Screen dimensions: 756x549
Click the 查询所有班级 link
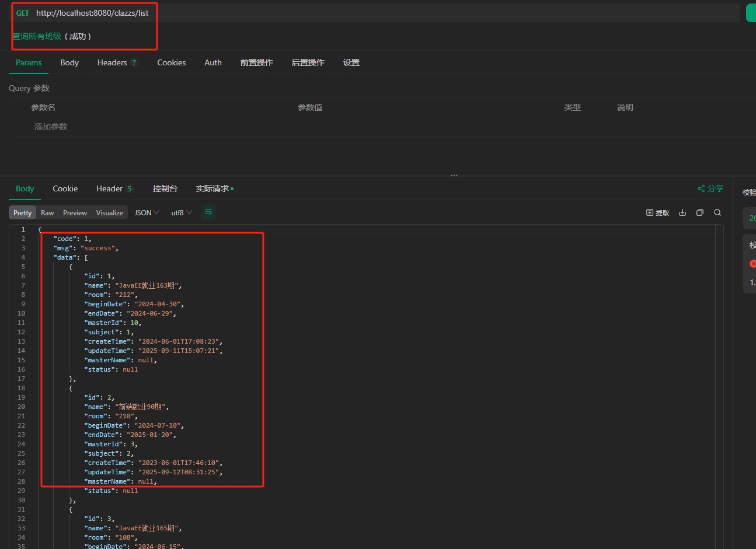37,36
